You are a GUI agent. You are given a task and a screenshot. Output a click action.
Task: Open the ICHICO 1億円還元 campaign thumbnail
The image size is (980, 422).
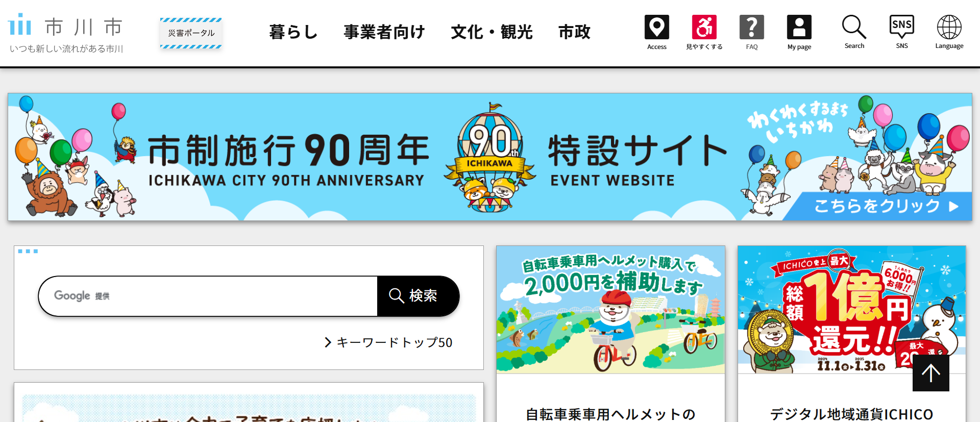[851, 309]
